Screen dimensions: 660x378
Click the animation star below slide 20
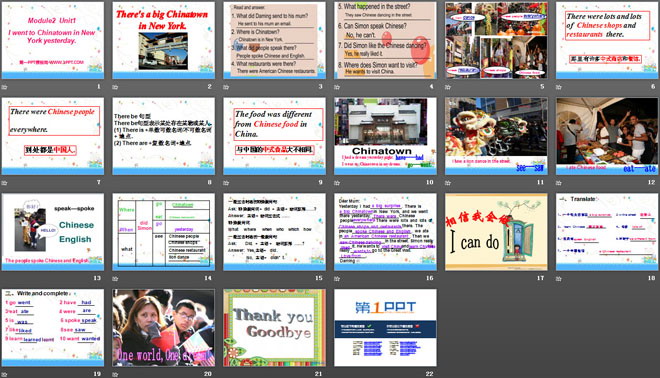(115, 374)
